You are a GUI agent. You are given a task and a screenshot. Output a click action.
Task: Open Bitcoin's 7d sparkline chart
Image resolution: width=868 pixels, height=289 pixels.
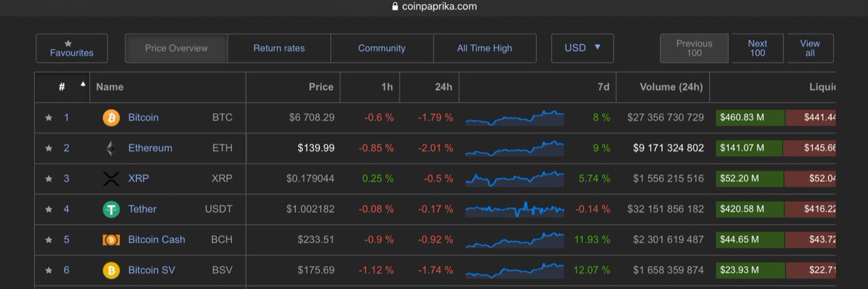point(514,118)
